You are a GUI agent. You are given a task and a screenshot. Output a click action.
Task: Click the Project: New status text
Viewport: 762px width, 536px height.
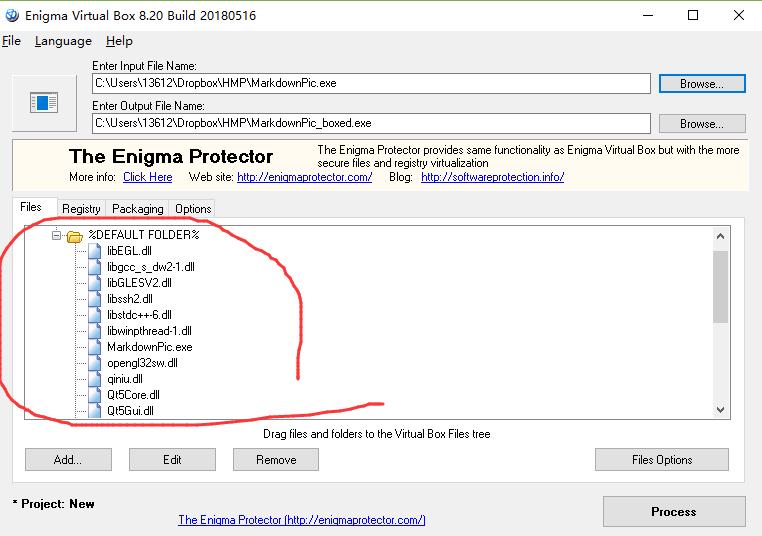pyautogui.click(x=53, y=504)
